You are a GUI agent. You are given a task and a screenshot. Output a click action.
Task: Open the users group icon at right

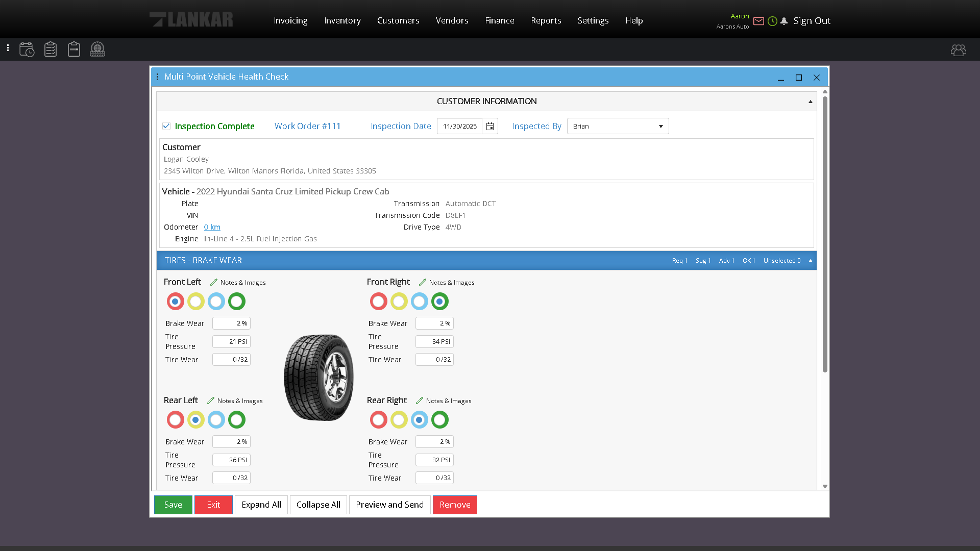958,50
